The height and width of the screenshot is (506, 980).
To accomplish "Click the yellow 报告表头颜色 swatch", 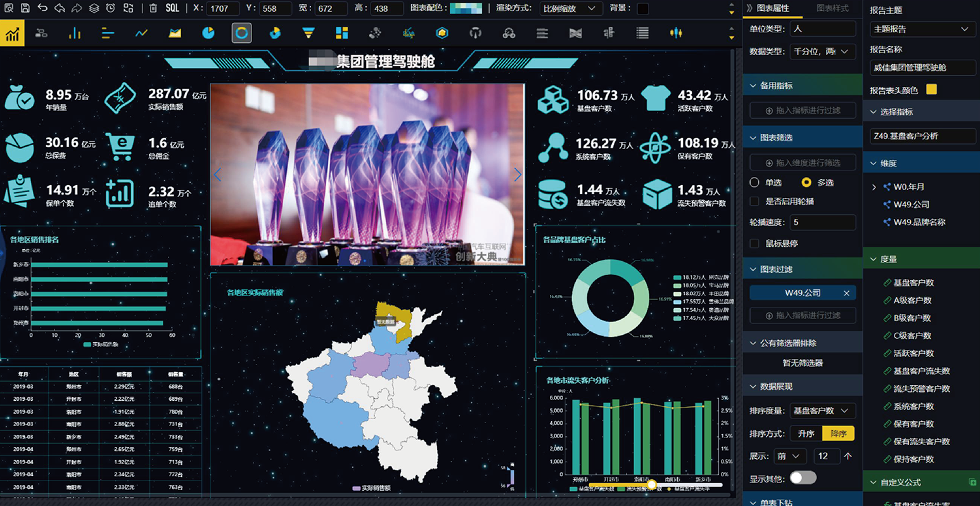I will (x=931, y=89).
